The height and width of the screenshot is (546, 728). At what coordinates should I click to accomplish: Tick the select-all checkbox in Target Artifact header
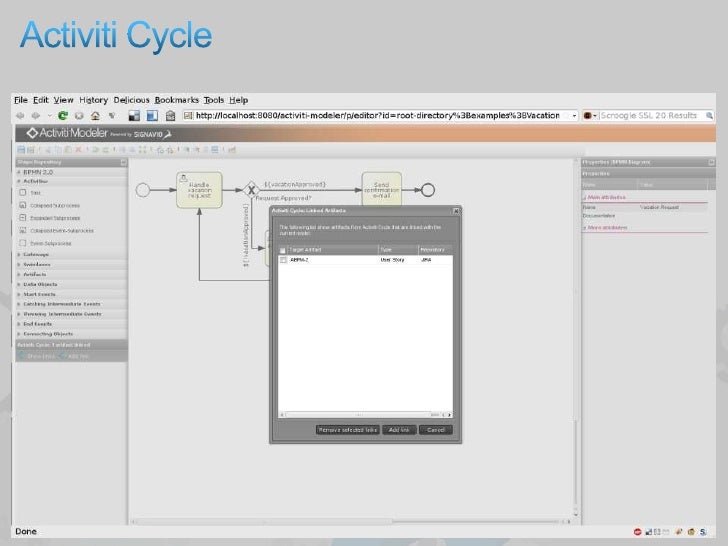(x=282, y=250)
